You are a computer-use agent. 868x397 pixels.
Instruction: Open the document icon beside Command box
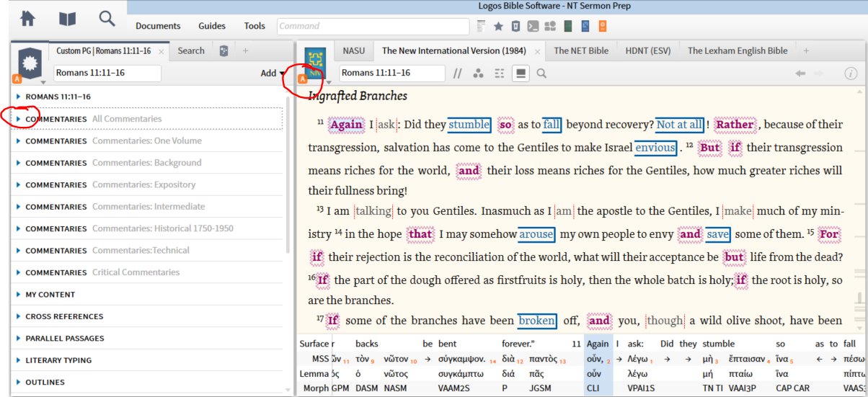pyautogui.click(x=481, y=27)
